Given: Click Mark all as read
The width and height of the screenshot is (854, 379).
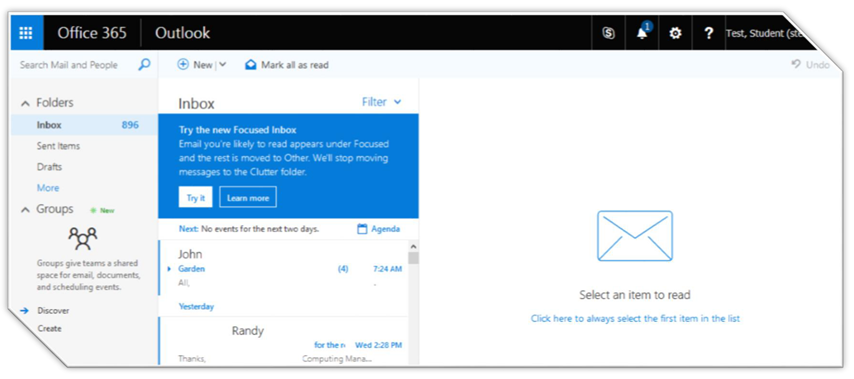Looking at the screenshot, I should (x=295, y=65).
